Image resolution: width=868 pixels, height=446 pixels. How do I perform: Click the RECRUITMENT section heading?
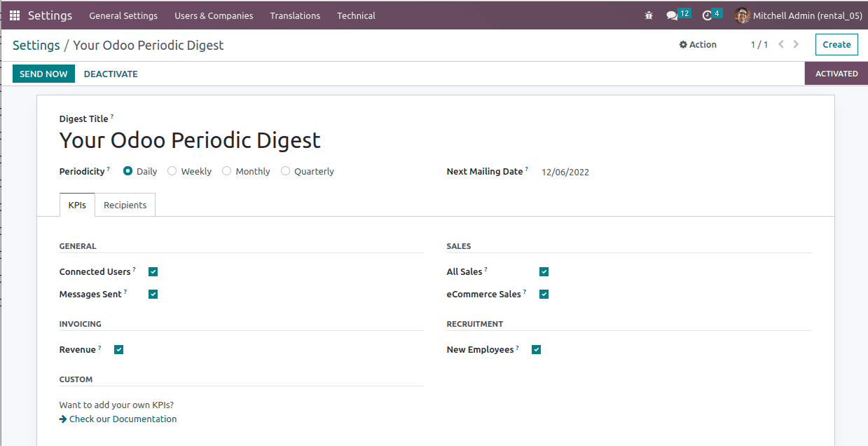tap(475, 324)
